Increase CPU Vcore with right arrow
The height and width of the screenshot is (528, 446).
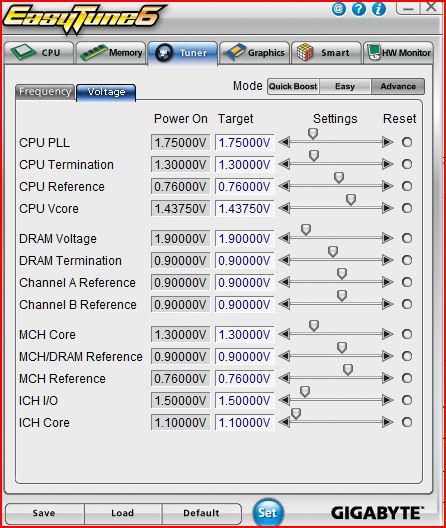(x=388, y=208)
